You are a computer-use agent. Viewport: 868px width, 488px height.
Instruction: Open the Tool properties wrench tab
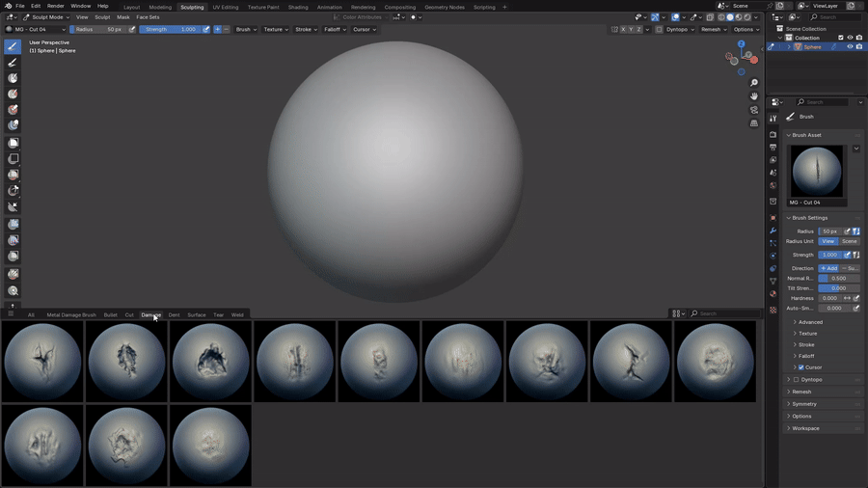(773, 230)
